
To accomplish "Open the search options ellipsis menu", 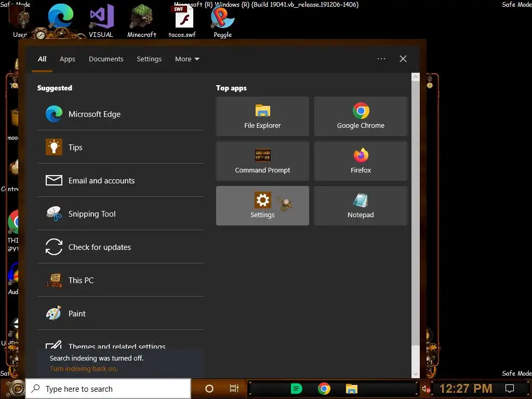I will (381, 59).
